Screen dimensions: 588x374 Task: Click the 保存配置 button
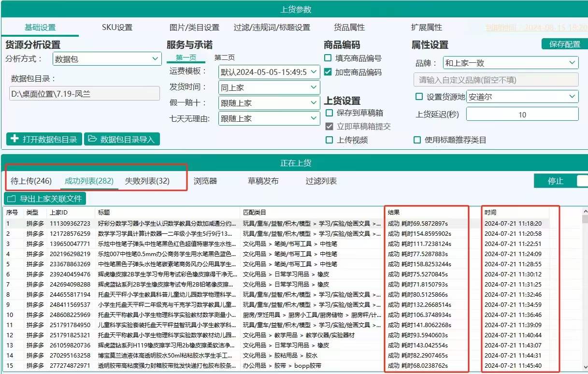tap(564, 44)
